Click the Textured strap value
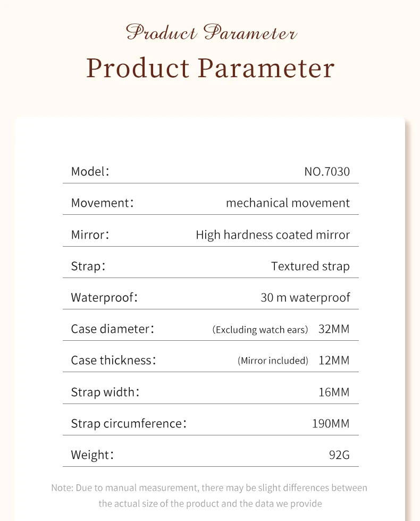This screenshot has height=521, width=420. pyautogui.click(x=310, y=266)
